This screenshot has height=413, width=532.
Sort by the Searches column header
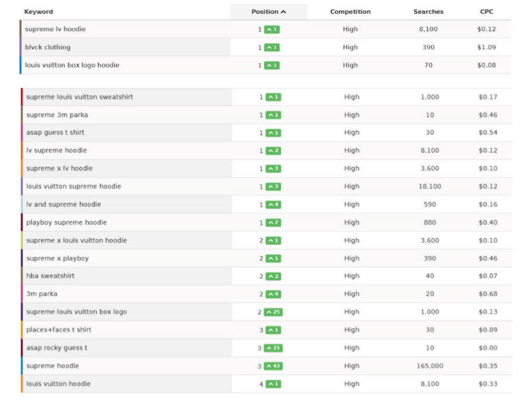[428, 12]
